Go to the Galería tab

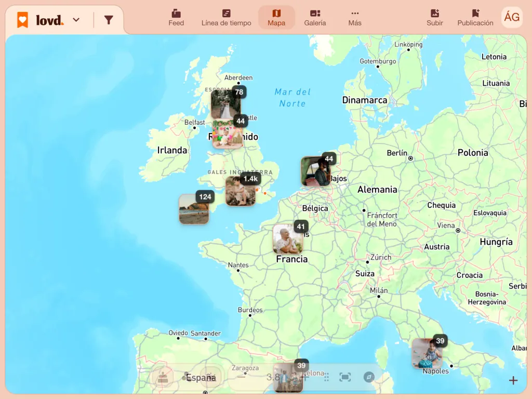coord(315,18)
